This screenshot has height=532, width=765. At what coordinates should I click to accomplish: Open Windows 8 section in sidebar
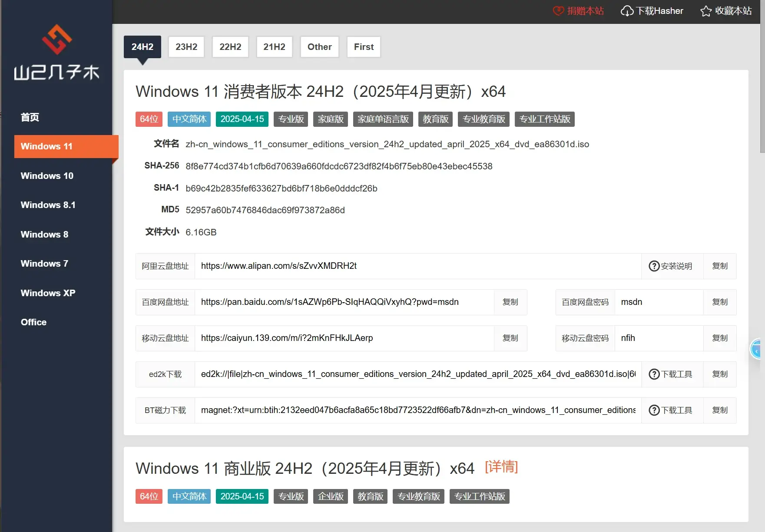coord(44,235)
